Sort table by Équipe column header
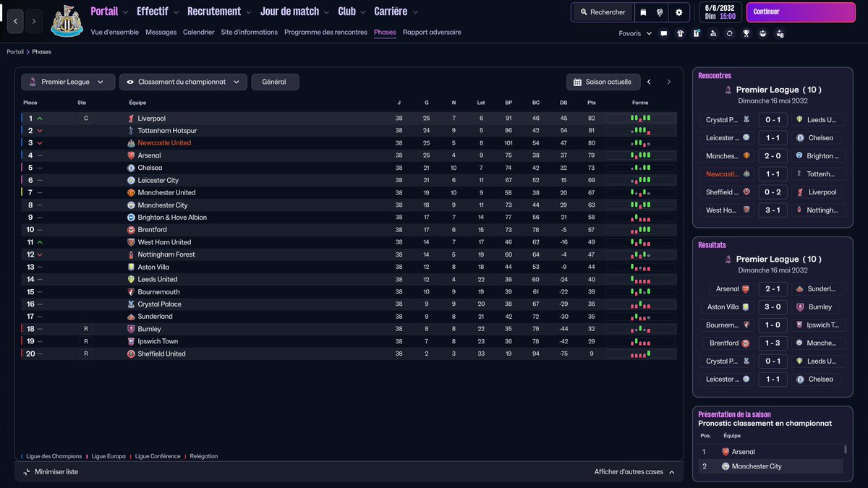Screen dimensions: 868x488 137,103
